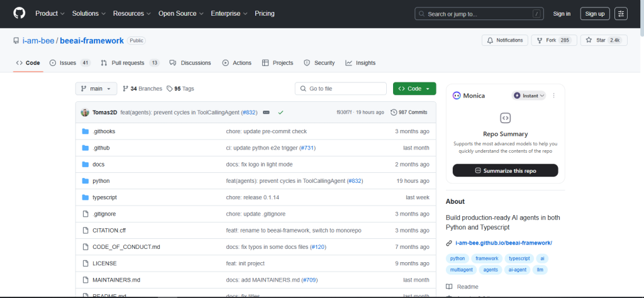Viewport: 644px width, 298px height.
Task: Open the MAINTAINERS.md file
Action: click(116, 280)
